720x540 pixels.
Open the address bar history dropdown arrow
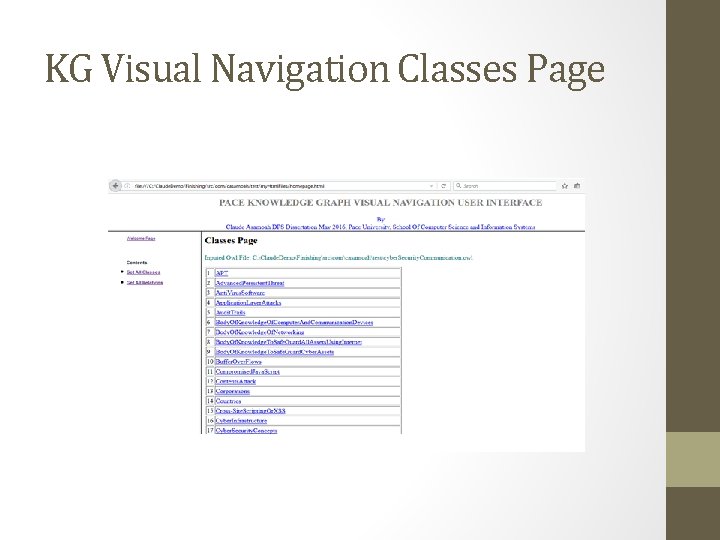pyautogui.click(x=432, y=186)
